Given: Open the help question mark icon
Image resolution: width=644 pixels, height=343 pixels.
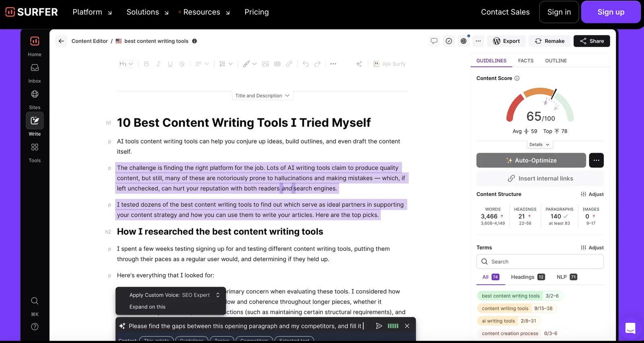Looking at the screenshot, I should 35,327.
